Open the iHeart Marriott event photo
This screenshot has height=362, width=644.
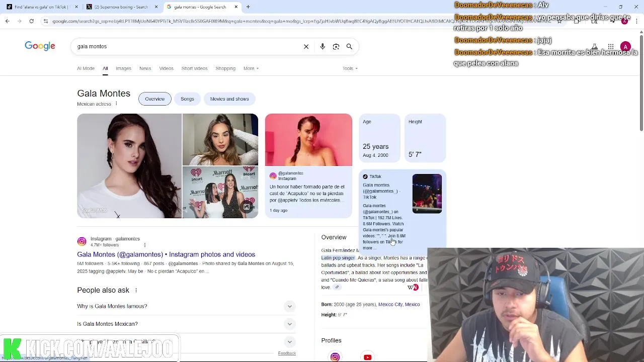pyautogui.click(x=220, y=193)
